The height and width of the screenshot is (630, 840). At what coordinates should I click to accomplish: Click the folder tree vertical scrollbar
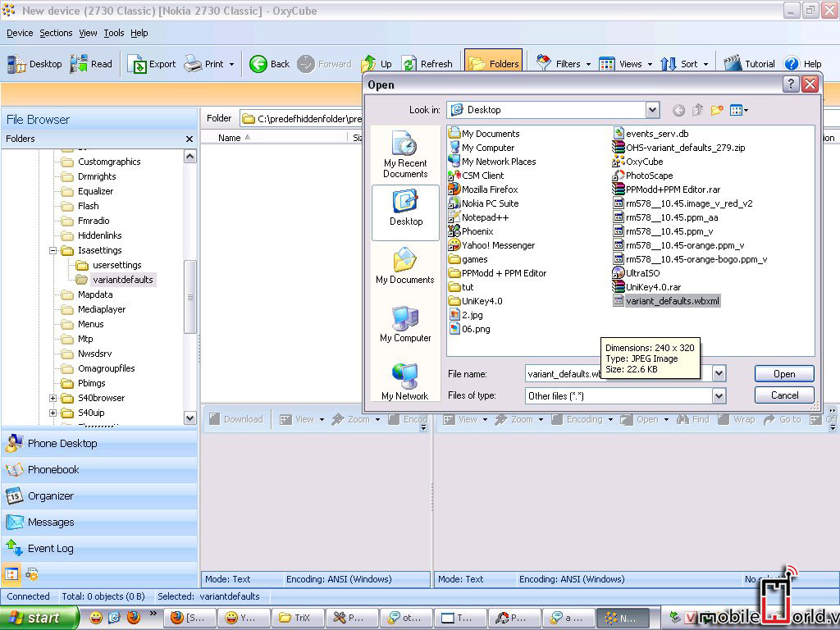click(190, 295)
